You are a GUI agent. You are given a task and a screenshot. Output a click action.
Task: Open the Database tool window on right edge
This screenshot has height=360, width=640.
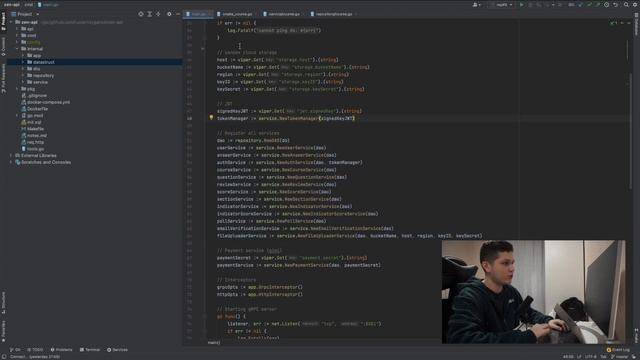636,24
